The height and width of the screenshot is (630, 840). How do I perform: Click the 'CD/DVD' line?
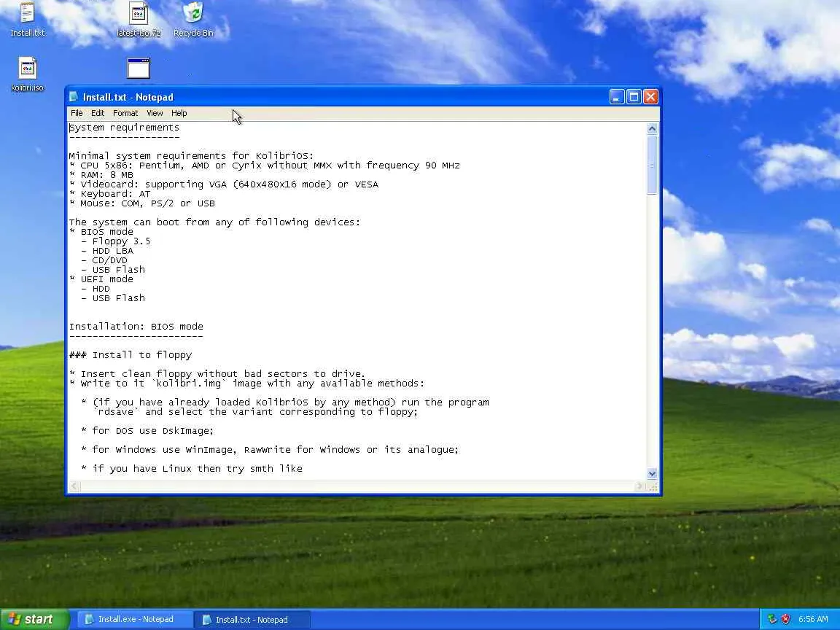(104, 260)
